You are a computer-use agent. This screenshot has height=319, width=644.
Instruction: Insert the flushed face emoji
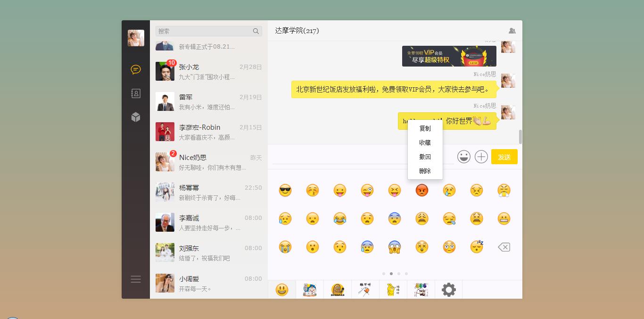click(449, 247)
